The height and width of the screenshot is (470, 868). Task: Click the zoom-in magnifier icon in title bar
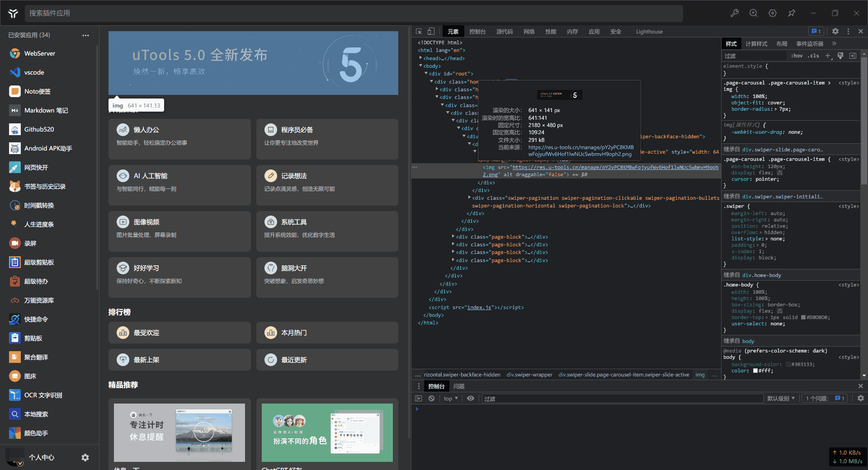coord(754,13)
